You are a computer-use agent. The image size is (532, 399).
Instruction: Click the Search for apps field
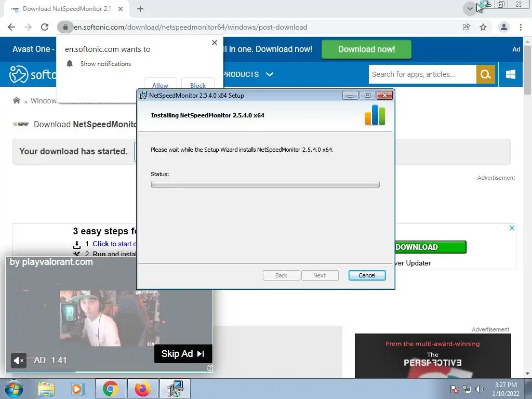(x=422, y=74)
